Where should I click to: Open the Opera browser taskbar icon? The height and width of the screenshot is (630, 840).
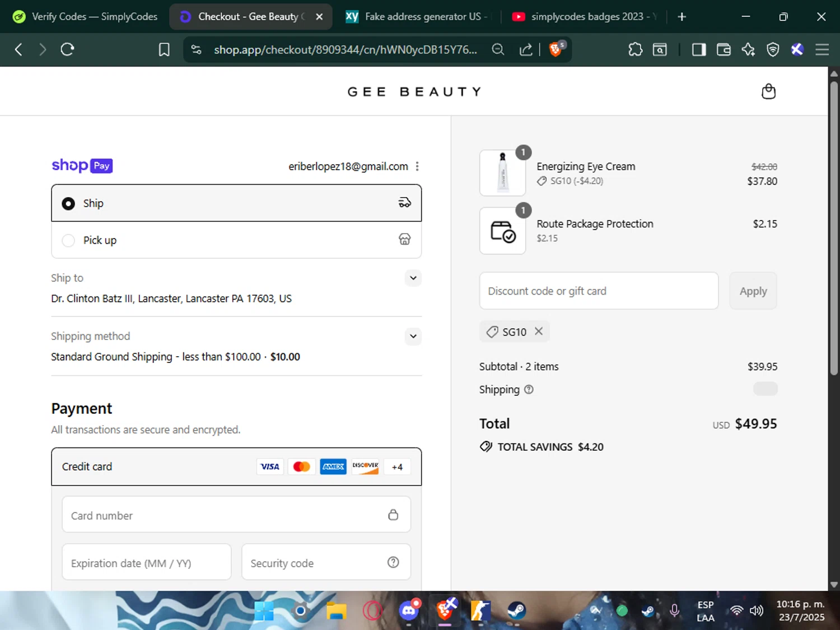[372, 610]
